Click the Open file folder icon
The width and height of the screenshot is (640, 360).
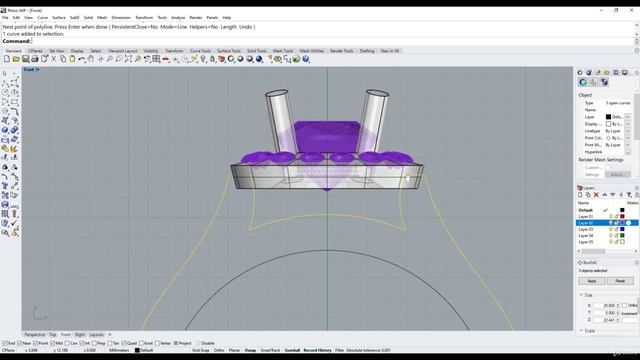[16, 59]
